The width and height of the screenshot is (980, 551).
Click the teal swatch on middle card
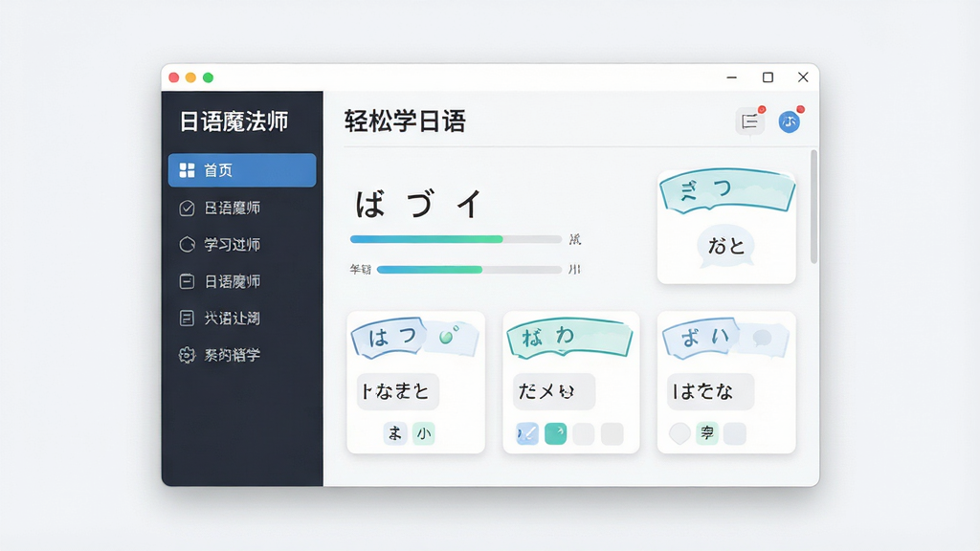point(556,433)
